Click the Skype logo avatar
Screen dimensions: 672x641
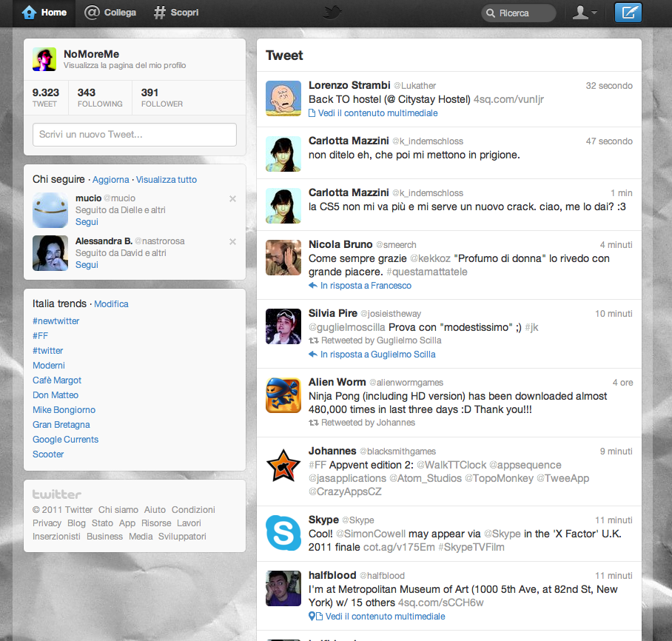point(283,533)
